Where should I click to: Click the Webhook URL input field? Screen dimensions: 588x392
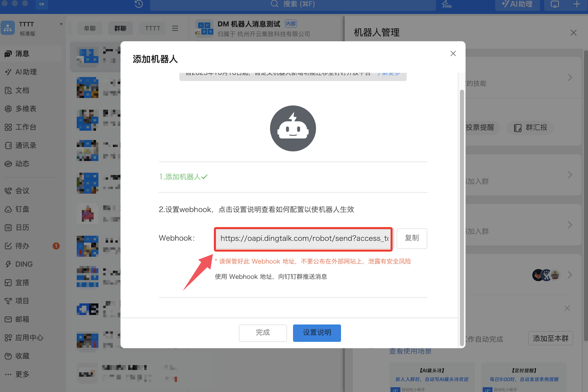pyautogui.click(x=303, y=238)
